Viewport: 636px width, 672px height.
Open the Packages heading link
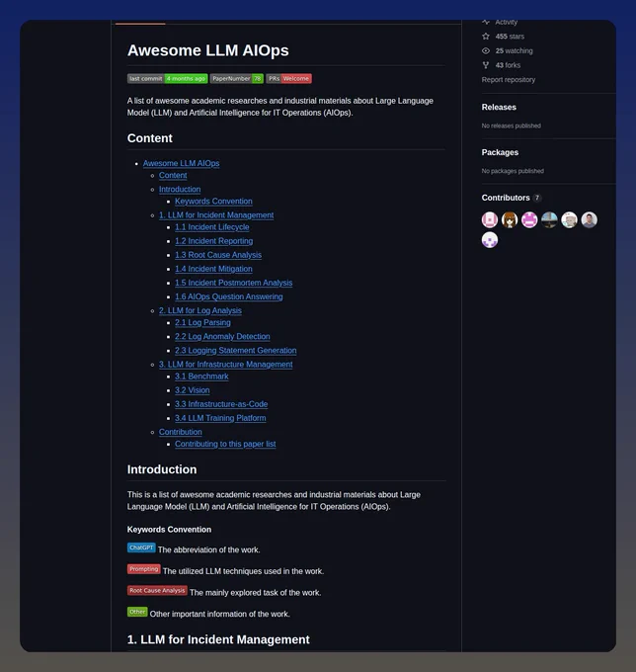500,152
